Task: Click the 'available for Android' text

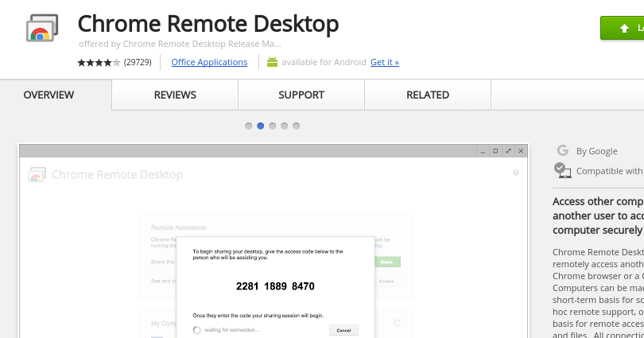Action: (324, 62)
